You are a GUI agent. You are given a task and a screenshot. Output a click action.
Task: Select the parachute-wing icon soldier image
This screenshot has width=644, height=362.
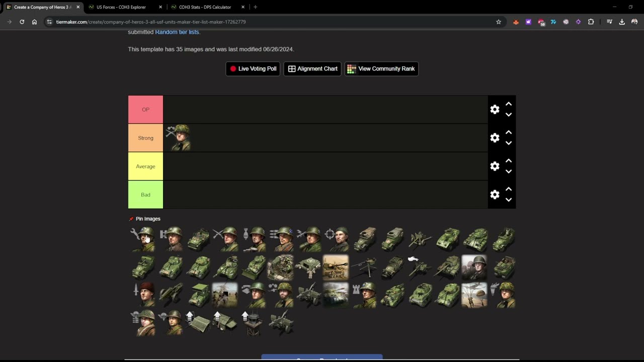[172, 322]
